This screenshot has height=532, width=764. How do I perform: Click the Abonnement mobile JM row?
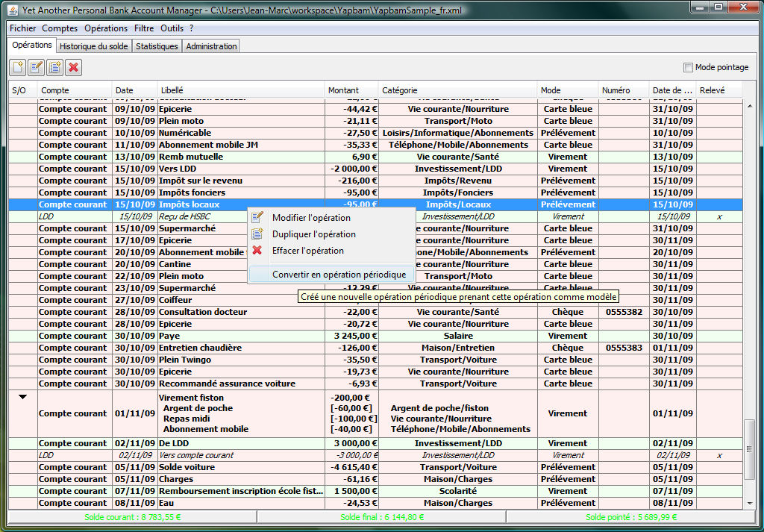tap(375, 145)
